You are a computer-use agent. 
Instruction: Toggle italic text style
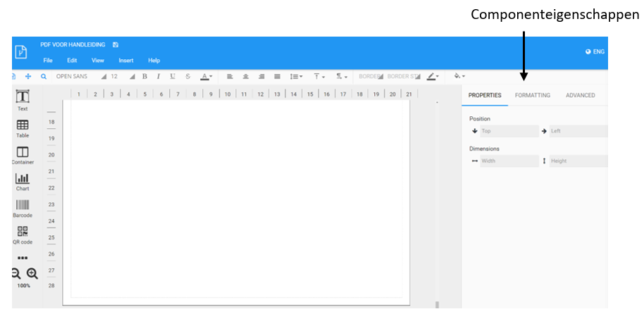159,76
